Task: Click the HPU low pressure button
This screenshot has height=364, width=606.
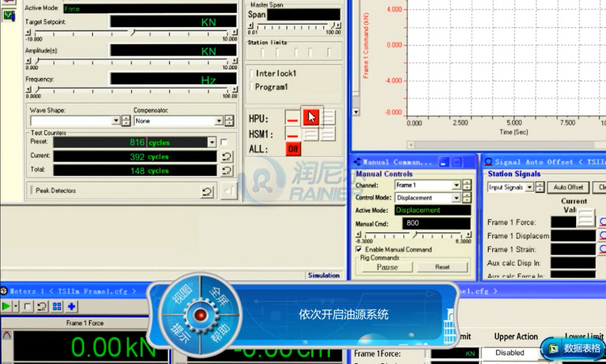Action: 311,118
